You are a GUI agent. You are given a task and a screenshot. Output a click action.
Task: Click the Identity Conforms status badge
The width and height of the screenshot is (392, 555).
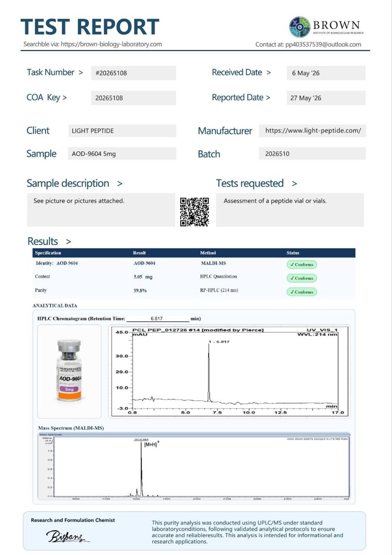301,264
